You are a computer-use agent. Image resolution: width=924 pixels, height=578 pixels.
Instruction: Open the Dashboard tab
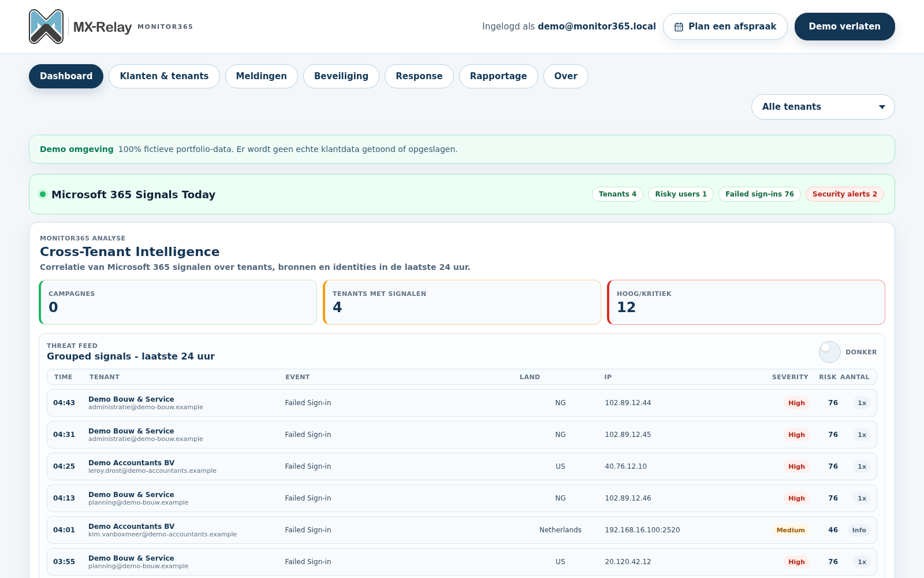click(x=66, y=76)
